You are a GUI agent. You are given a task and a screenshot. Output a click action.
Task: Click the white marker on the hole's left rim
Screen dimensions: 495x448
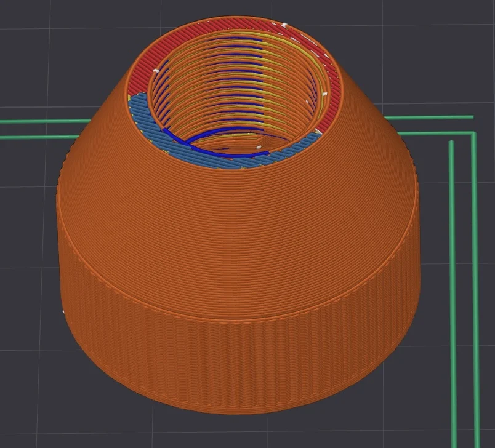coord(155,70)
